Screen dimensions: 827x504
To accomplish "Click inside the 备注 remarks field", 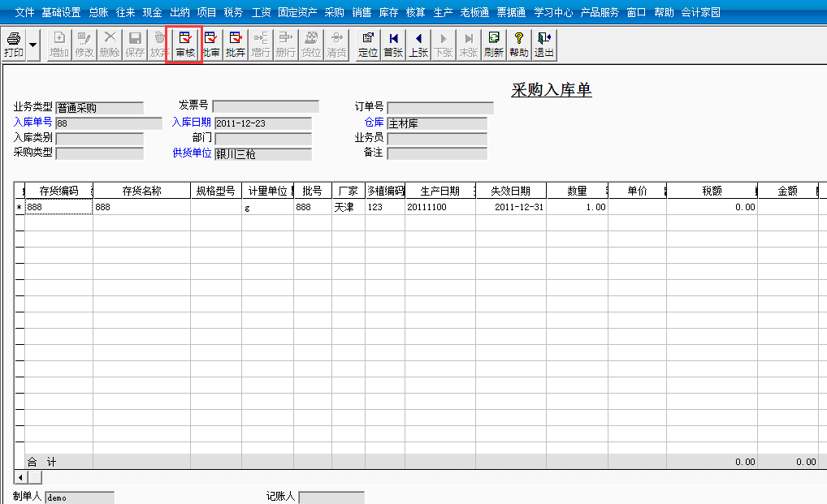I will (439, 154).
